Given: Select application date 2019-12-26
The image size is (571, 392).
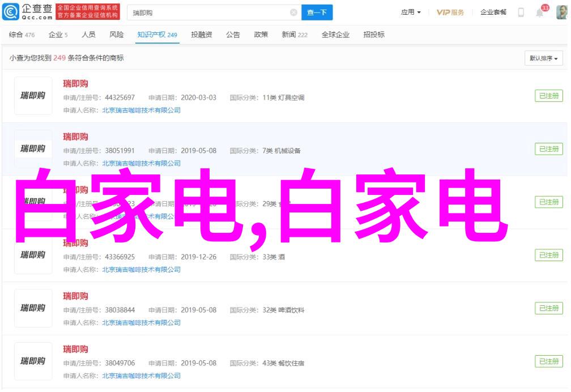Looking at the screenshot, I should pos(198,257).
